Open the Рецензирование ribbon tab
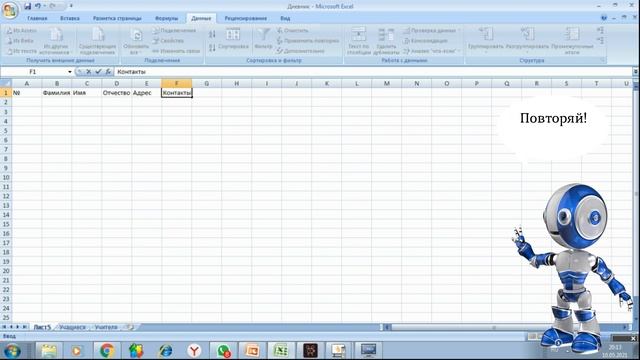The image size is (640, 360). click(246, 18)
